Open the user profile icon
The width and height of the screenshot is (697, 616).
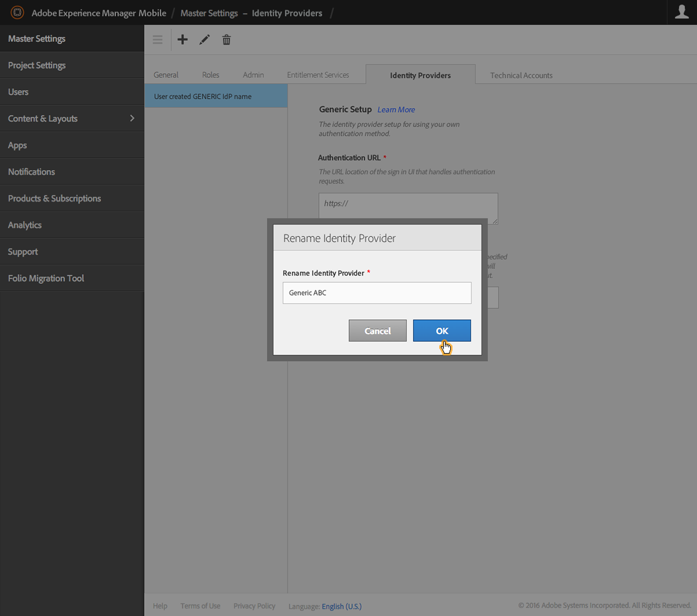(x=682, y=12)
